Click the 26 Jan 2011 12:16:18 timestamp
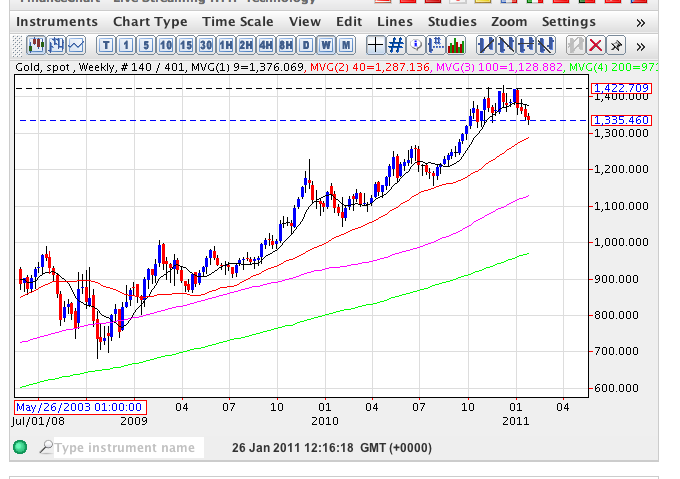 coord(293,448)
